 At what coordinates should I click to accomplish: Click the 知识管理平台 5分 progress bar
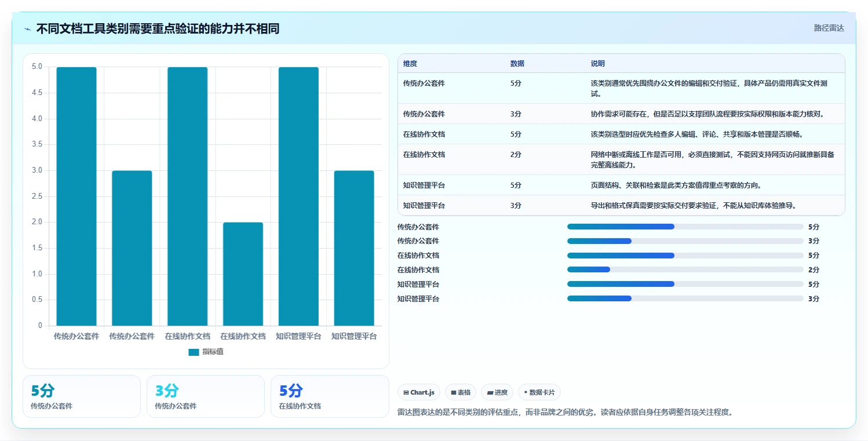(685, 284)
